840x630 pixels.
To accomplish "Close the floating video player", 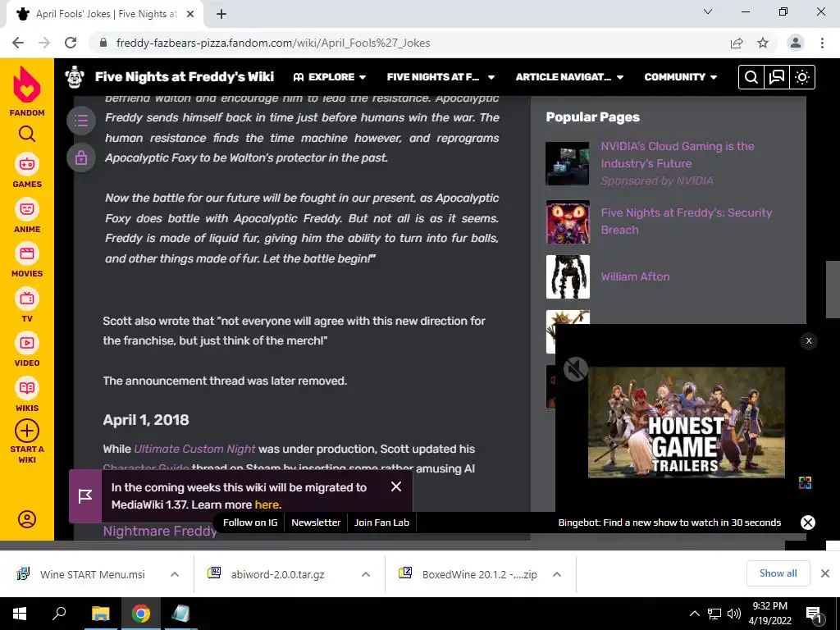I will [808, 340].
